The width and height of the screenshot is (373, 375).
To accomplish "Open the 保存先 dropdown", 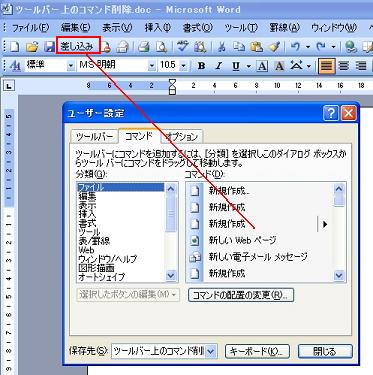I will 164,351.
